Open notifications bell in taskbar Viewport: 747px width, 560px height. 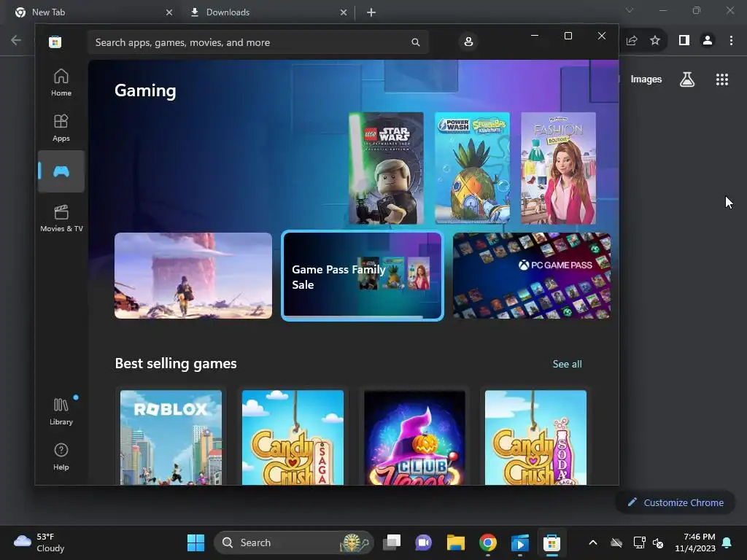[727, 542]
